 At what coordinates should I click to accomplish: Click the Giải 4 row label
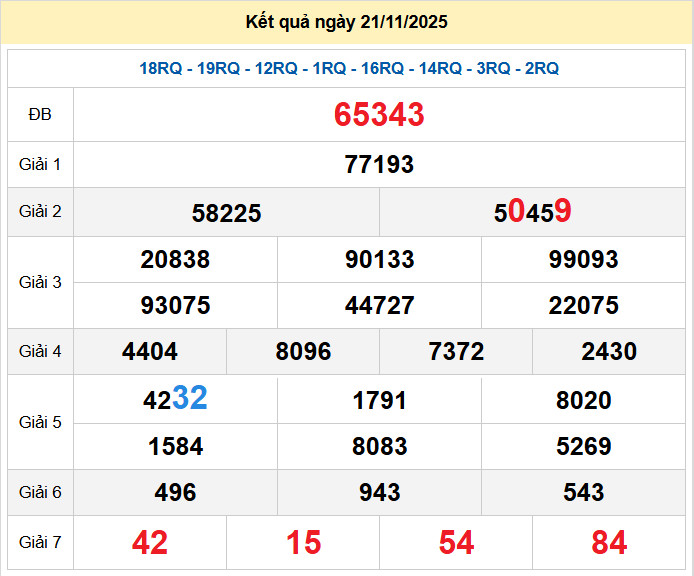tap(40, 352)
